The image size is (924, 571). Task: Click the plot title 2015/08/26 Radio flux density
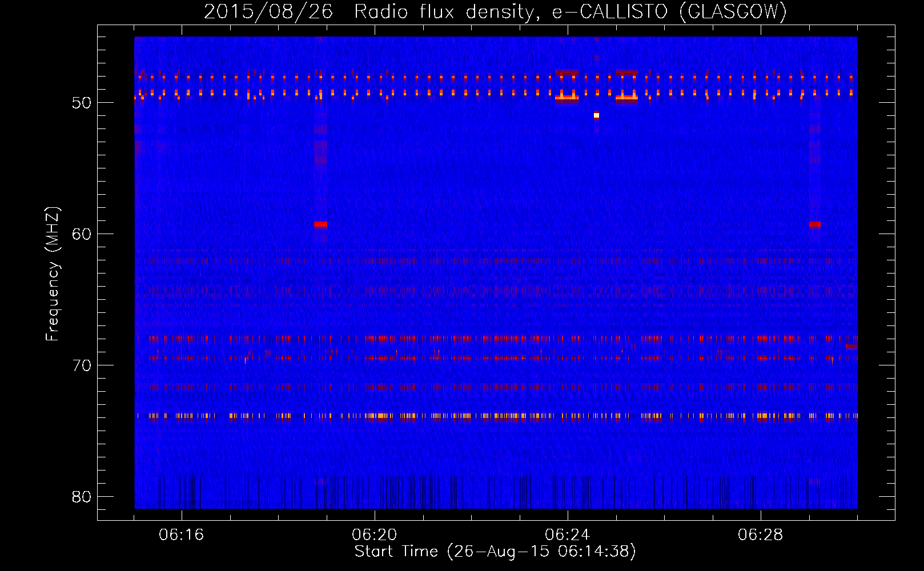(495, 11)
